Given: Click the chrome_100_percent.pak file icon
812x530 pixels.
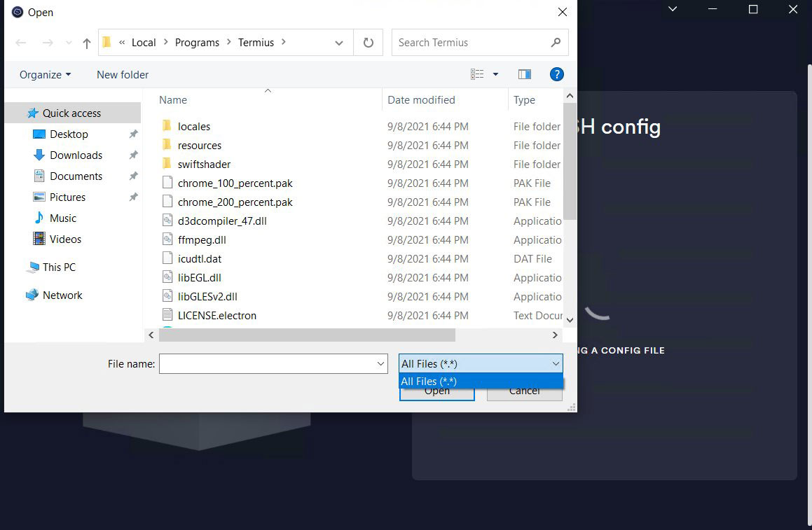Looking at the screenshot, I should [x=167, y=183].
